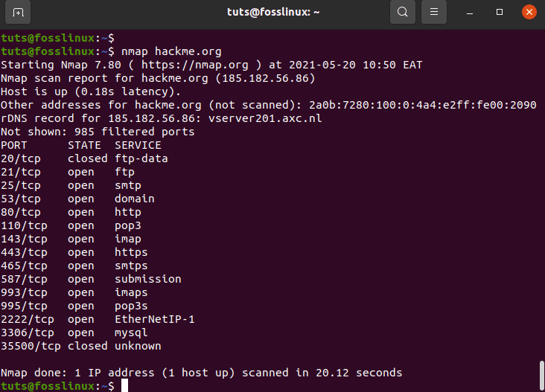545x392 pixels.
Task: Close the terminal window
Action: [529, 12]
